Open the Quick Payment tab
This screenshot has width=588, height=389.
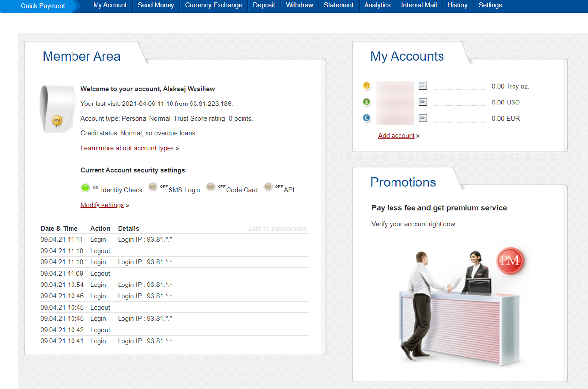point(43,6)
